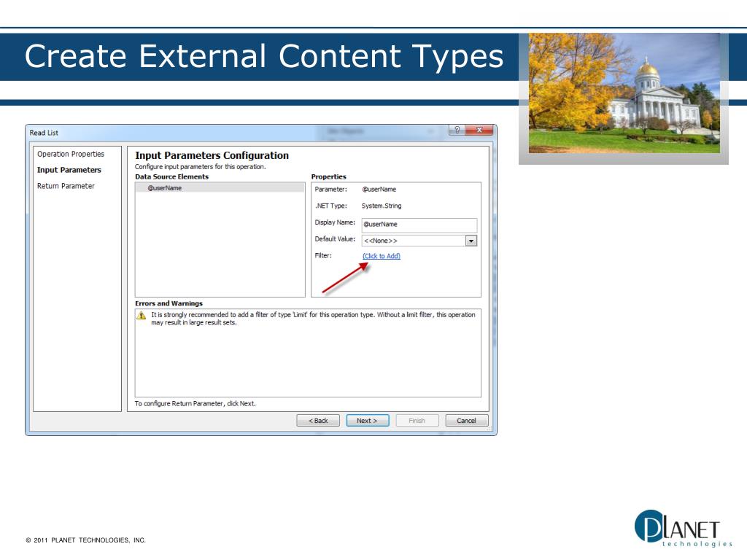Click the warning icon in Errors and Warnings

coord(142,315)
